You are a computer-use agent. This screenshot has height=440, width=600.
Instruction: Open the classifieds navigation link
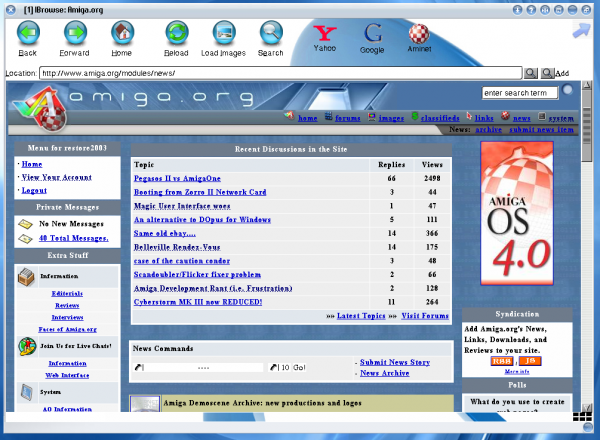click(440, 118)
